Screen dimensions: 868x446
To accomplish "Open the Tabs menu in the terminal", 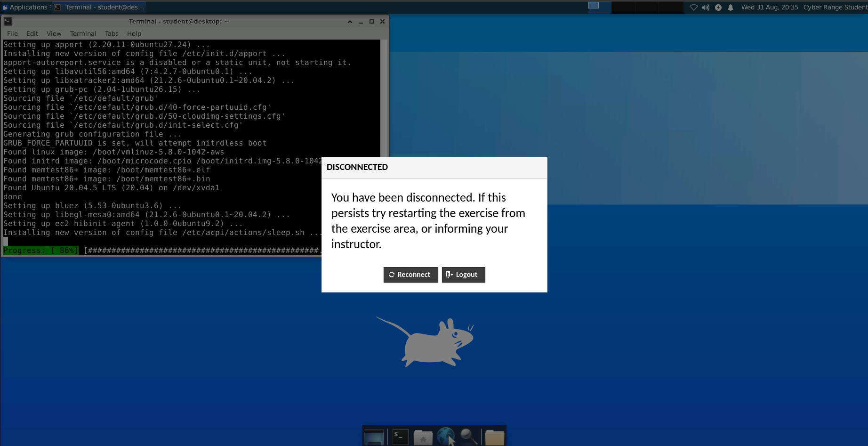I will pyautogui.click(x=112, y=33).
